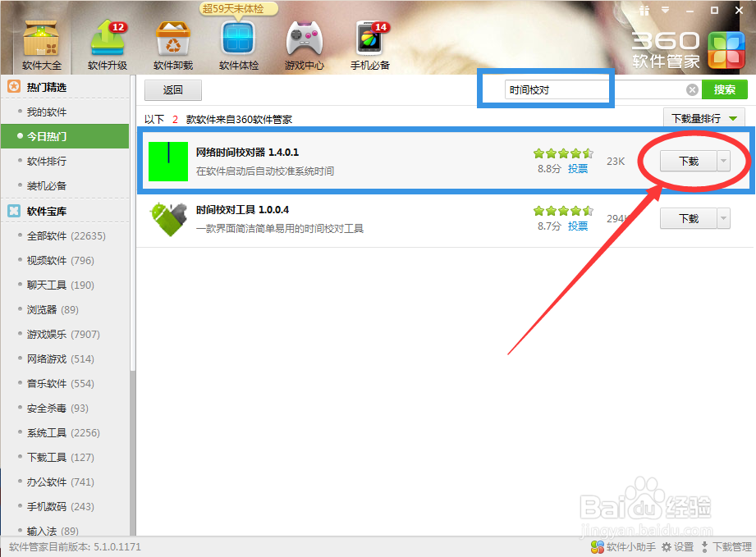Click the 8.8分 rating score

[550, 169]
